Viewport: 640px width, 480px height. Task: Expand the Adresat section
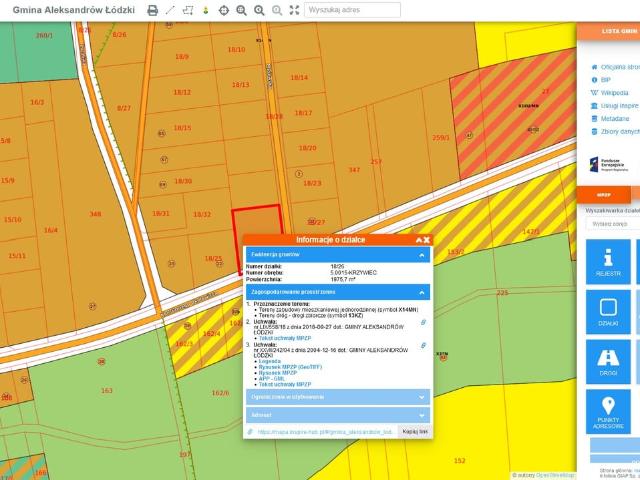423,414
